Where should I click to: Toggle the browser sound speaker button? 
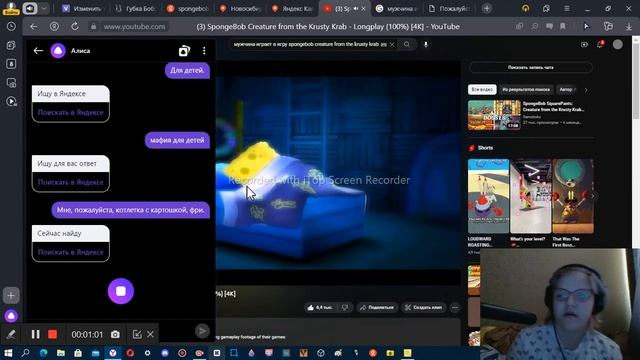30,9
